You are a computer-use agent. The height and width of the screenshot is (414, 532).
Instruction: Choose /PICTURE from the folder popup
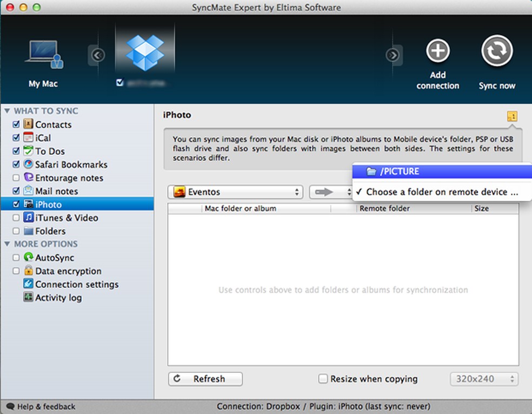coord(442,172)
